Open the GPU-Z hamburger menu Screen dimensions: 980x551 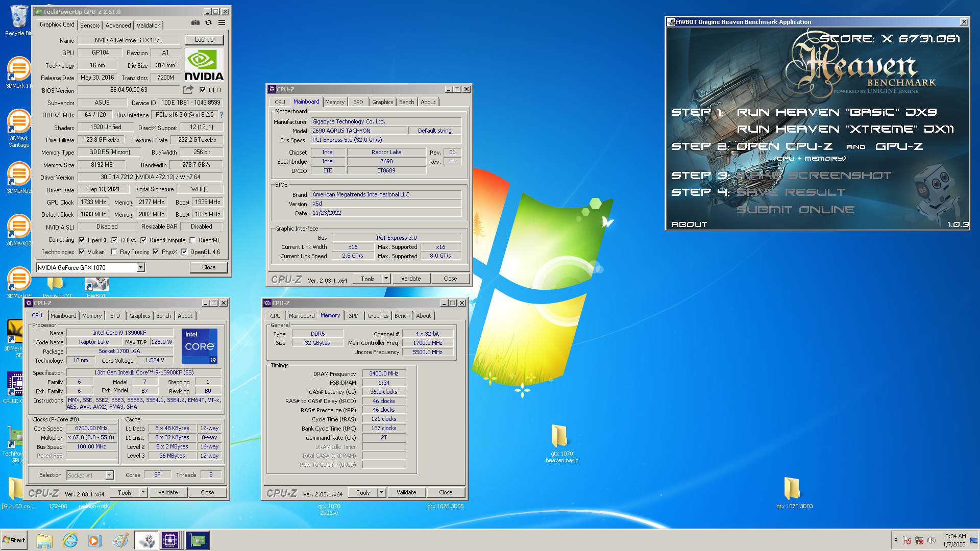coord(222,23)
